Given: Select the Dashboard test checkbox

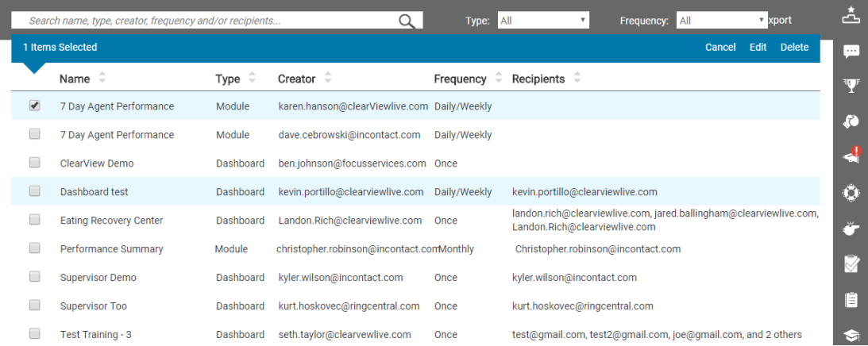Looking at the screenshot, I should 34,191.
